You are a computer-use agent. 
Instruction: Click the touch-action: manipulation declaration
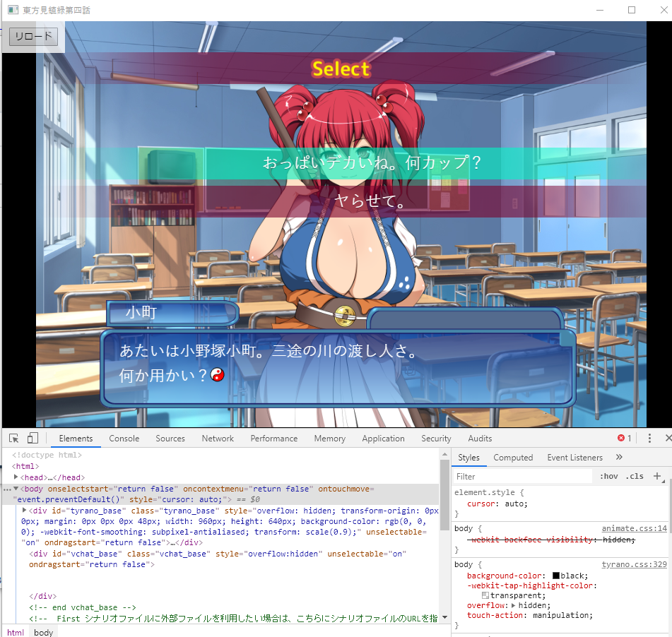[530, 615]
